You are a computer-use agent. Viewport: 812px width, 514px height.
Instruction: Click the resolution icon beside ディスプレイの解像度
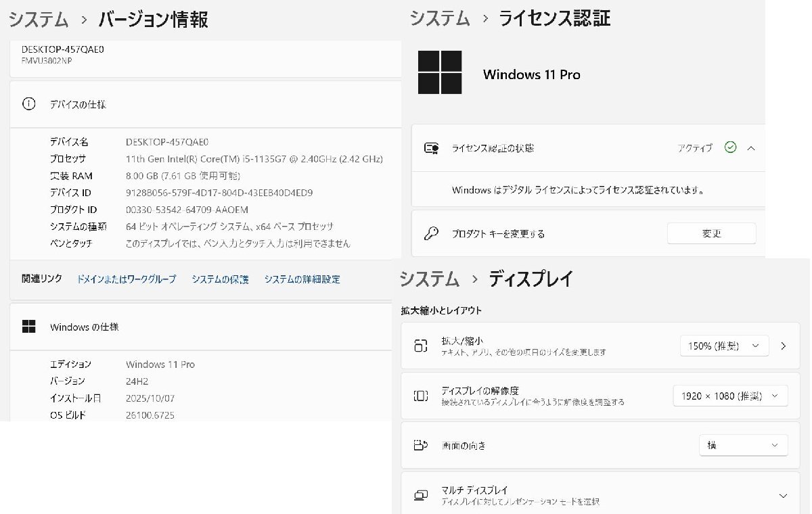(x=421, y=396)
